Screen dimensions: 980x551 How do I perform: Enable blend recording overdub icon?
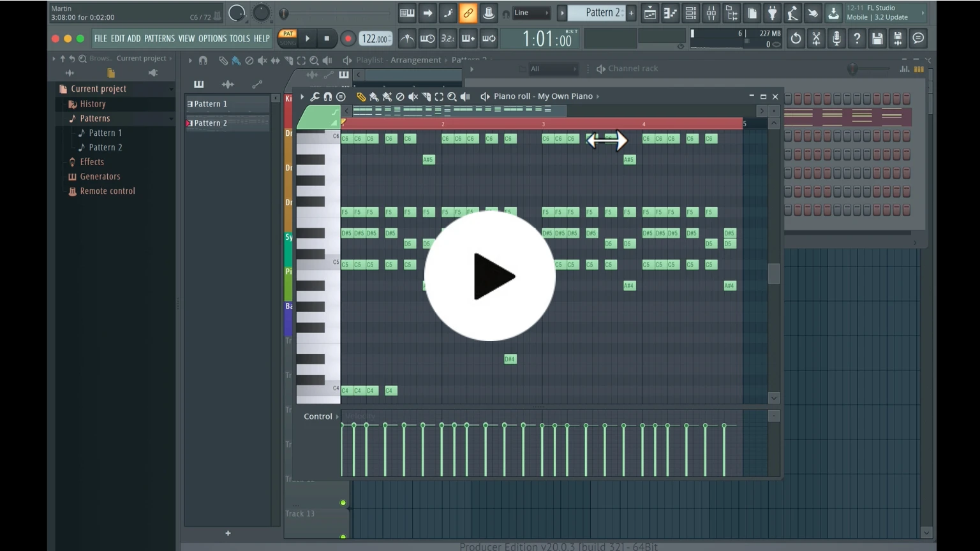[468, 39]
